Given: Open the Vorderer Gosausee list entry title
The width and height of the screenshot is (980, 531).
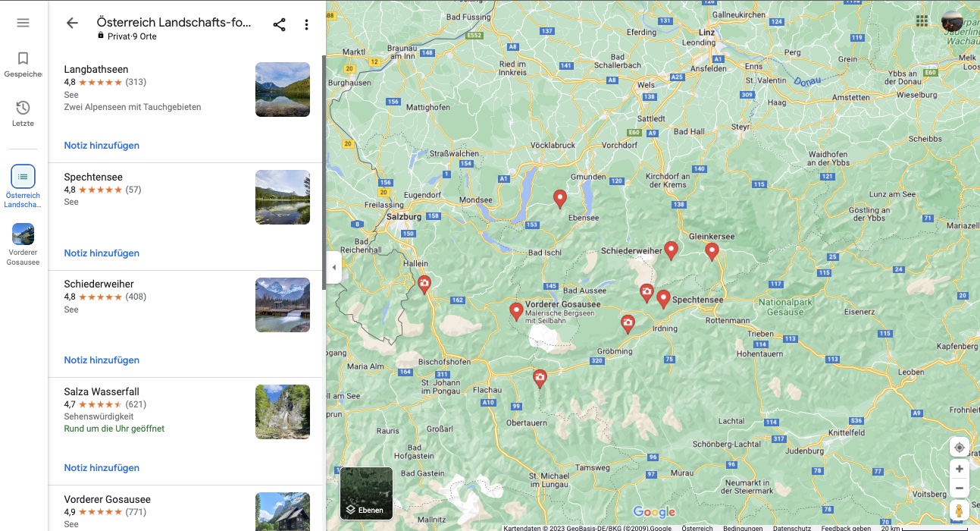Looking at the screenshot, I should [107, 499].
